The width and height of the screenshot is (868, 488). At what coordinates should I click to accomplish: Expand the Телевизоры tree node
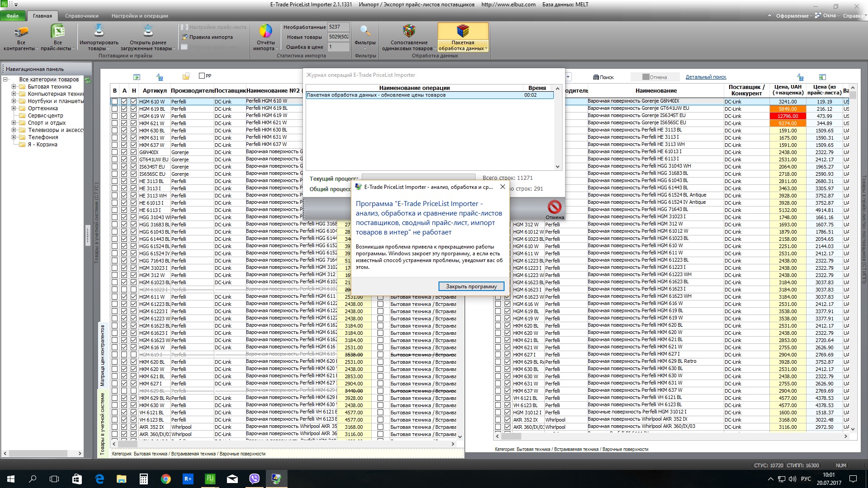click(14, 130)
